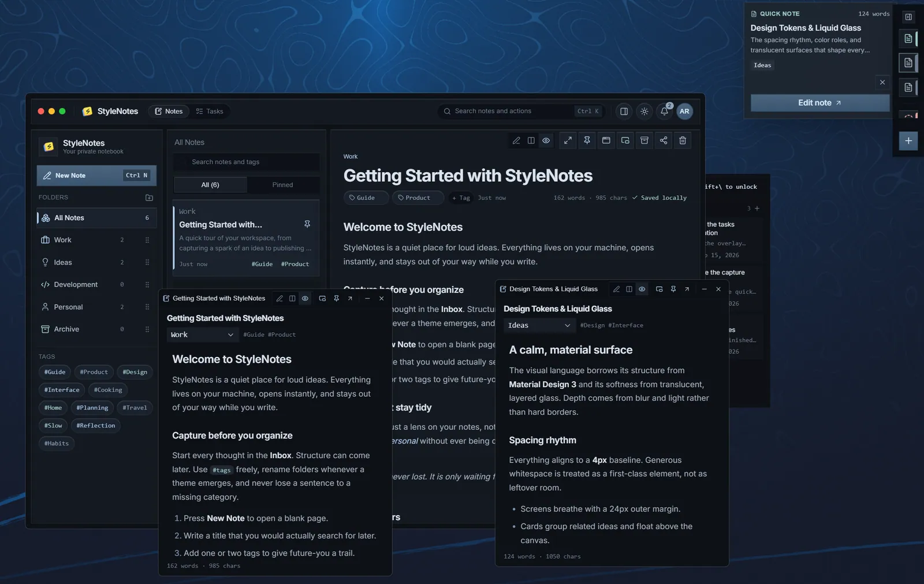Screen dimensions: 924x584
Task: Delete the main note with trash icon
Action: pos(683,140)
